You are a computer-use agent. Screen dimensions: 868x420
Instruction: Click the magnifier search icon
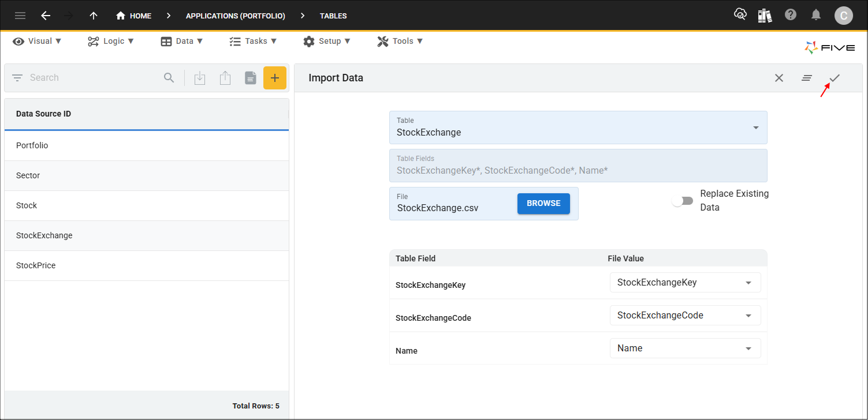point(169,78)
